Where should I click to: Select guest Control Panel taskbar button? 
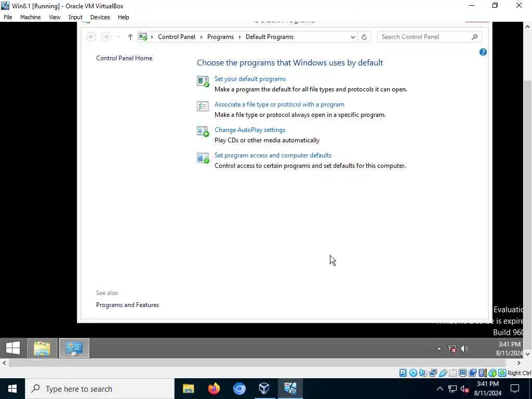click(x=74, y=348)
